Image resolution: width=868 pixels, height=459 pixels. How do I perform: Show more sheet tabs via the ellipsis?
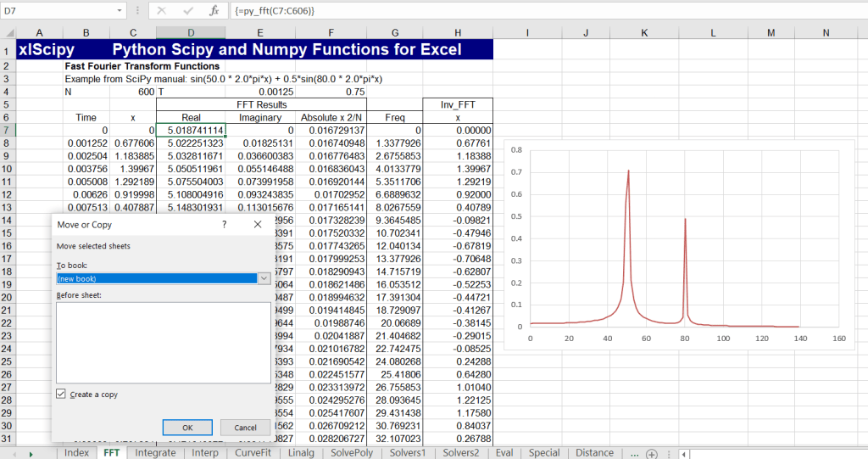click(636, 453)
